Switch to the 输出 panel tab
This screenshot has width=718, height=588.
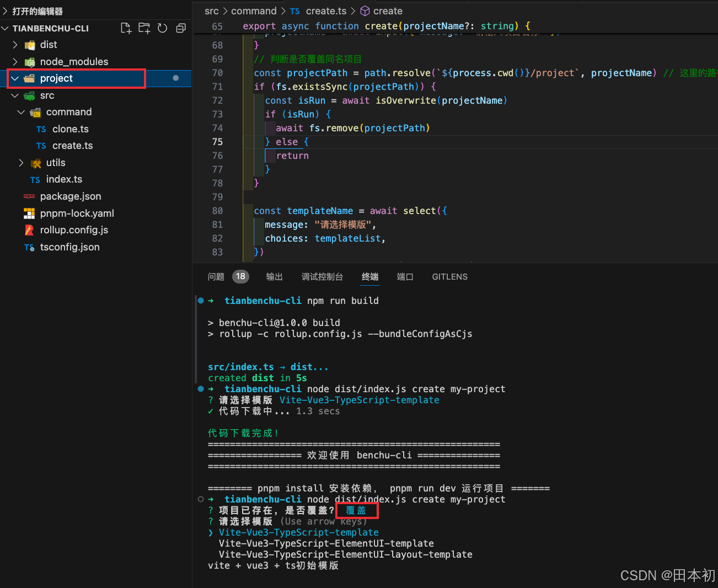point(275,277)
